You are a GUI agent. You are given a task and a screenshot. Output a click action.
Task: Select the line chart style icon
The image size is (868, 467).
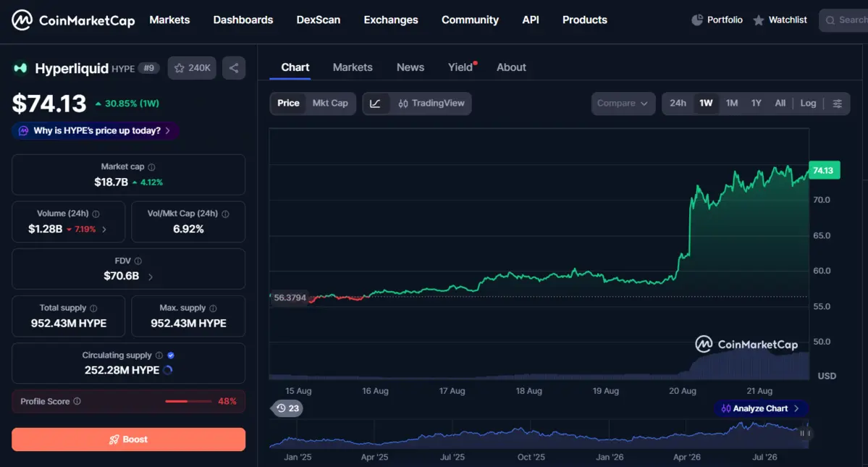(x=375, y=104)
